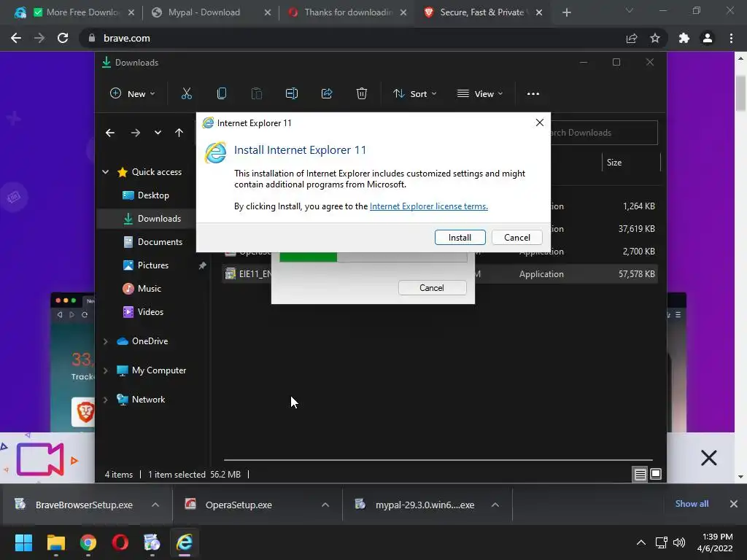Go back in File Explorer navigation

click(110, 133)
